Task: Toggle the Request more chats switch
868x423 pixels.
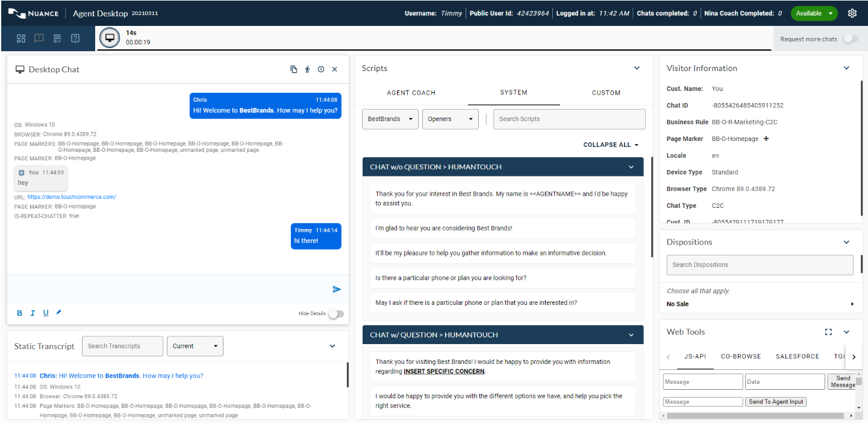Action: click(850, 39)
